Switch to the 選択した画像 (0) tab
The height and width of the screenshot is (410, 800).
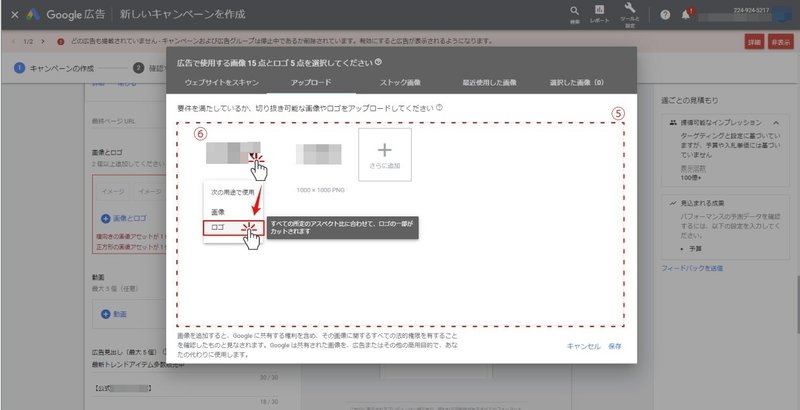[577, 82]
